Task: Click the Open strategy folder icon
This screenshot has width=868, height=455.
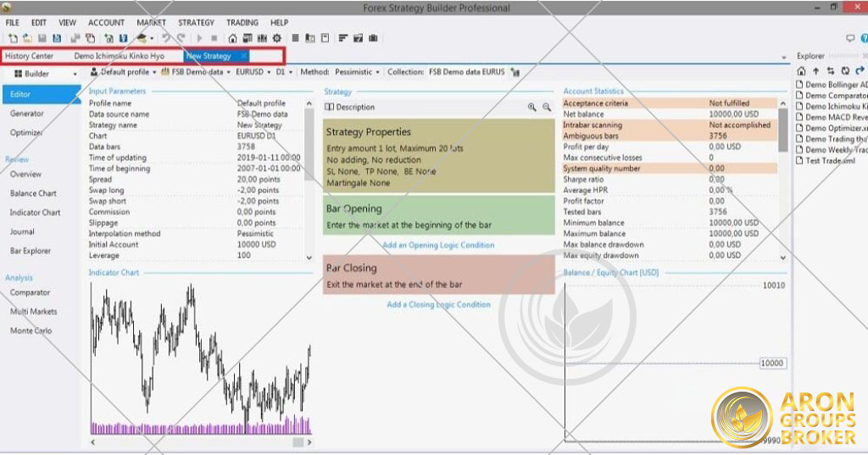Action: tap(27, 38)
